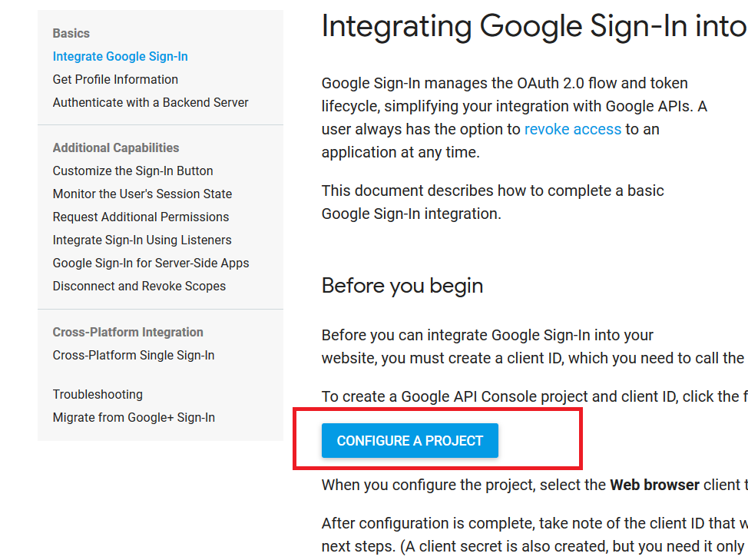748x560 pixels.
Task: Click the bold Web browser text
Action: tap(654, 485)
